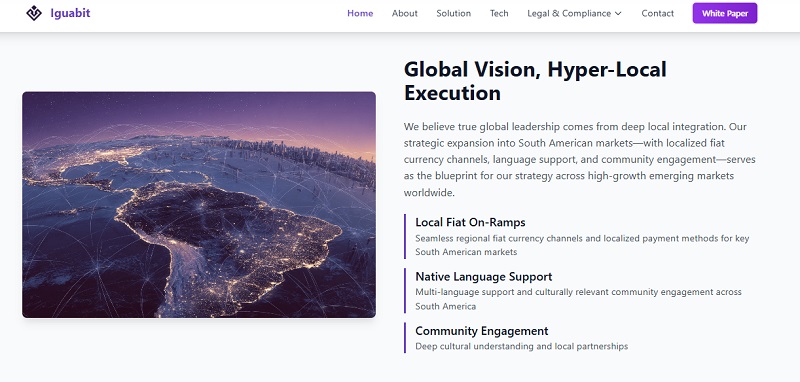Viewport: 800px width, 382px height.
Task: Click the Global Vision, Hyper-Local Execution heading
Action: [535, 81]
